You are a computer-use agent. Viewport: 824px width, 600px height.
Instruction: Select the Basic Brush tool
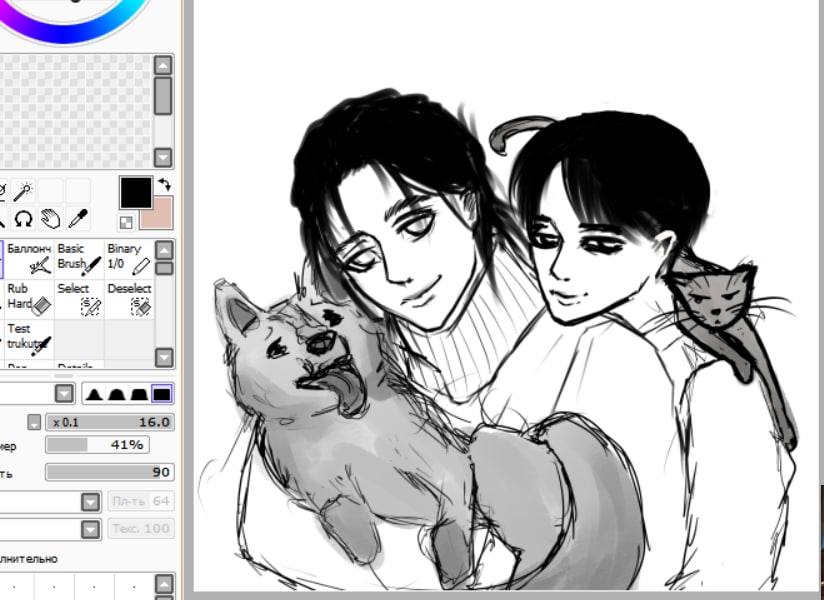[80, 258]
